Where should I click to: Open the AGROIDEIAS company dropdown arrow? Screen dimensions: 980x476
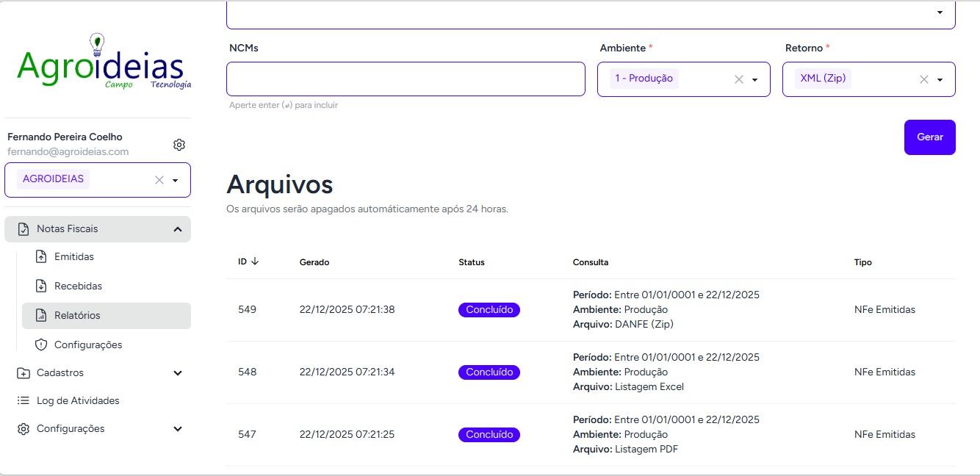[x=175, y=181]
